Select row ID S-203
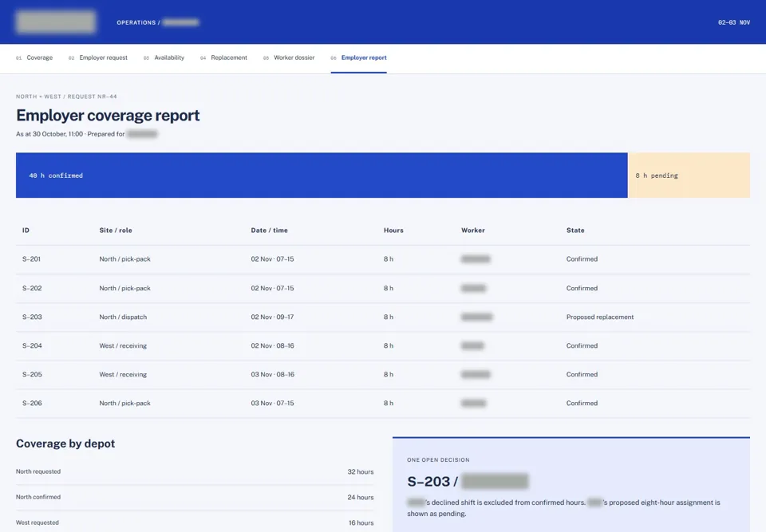Screen dimensions: 766x532 [32, 317]
